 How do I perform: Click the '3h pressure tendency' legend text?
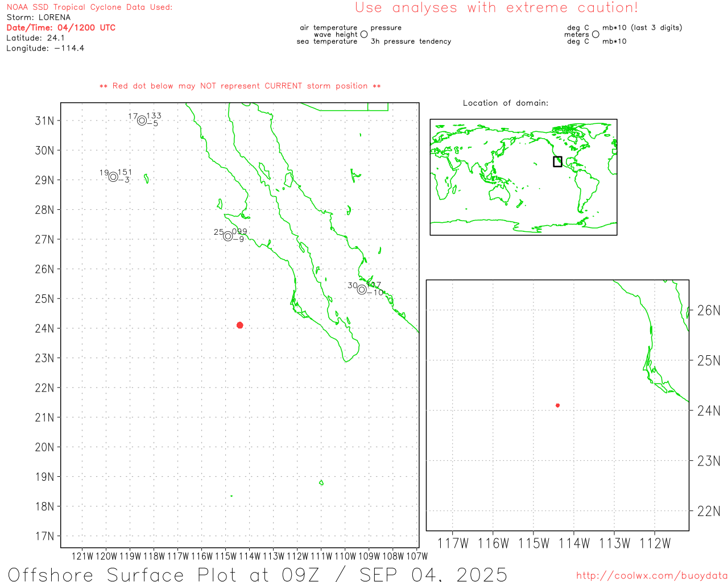coord(411,41)
